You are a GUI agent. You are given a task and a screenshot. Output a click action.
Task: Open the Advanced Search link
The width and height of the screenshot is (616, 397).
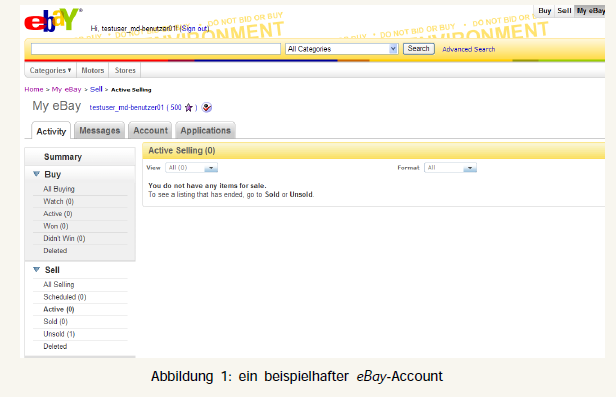point(468,49)
